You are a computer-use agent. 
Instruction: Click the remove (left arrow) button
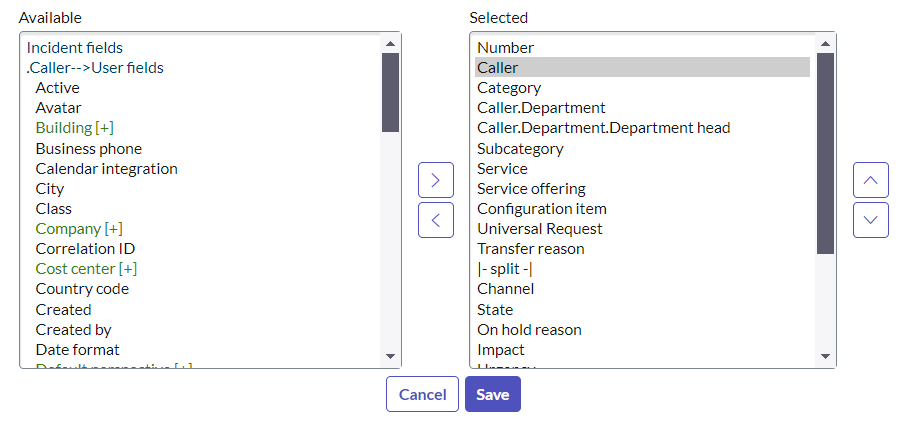(435, 219)
